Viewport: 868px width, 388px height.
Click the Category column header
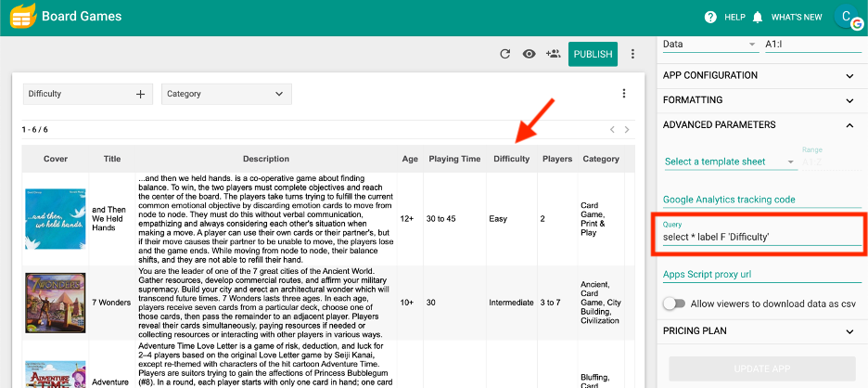click(x=601, y=159)
